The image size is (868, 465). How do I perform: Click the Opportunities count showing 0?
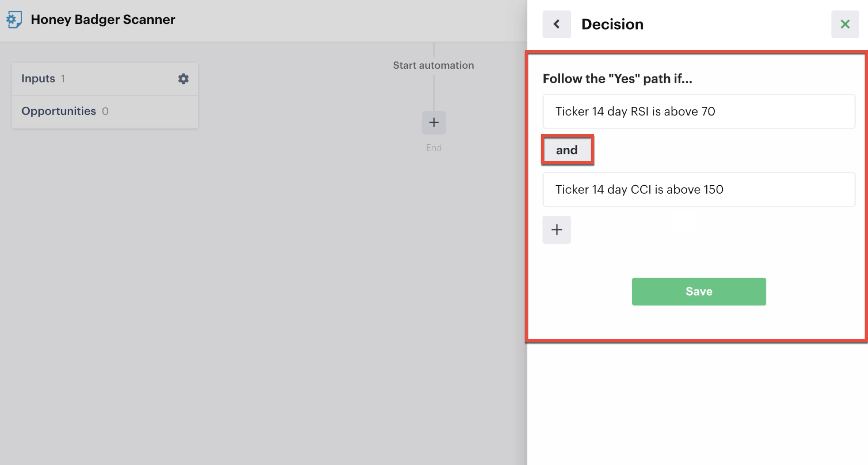[x=105, y=111]
